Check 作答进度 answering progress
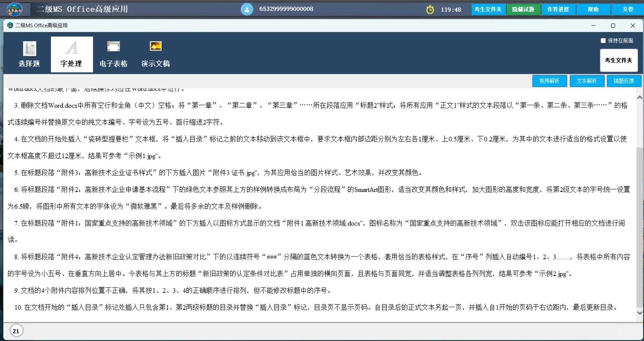This screenshot has height=341, width=644. pyautogui.click(x=558, y=9)
